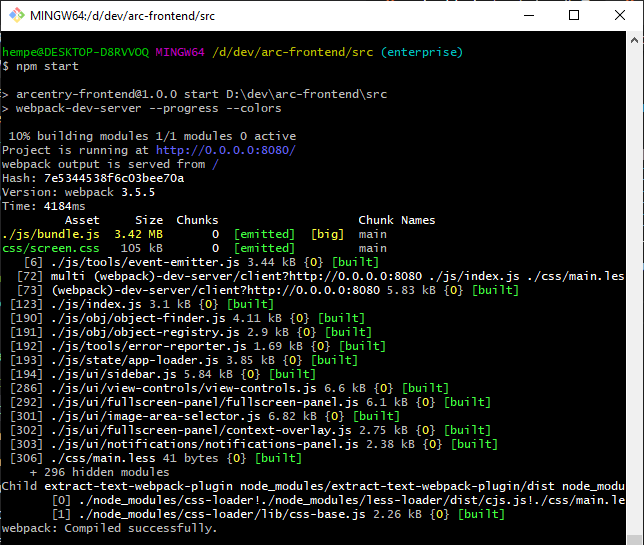Screen dimensions: 644x545
Task: Click the ./js/ui/sidebar.js module line
Action: pos(163,374)
